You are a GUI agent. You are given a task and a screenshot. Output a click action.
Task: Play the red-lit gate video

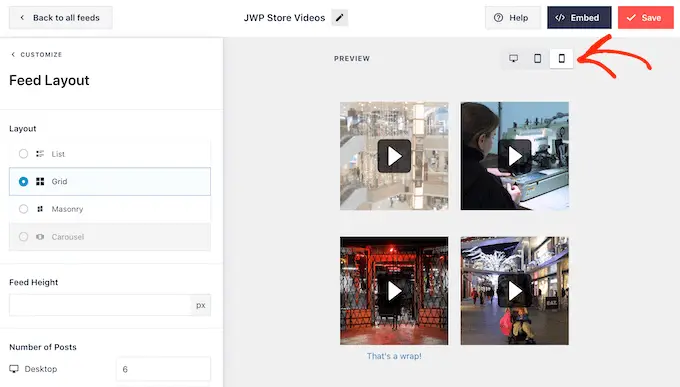point(394,291)
